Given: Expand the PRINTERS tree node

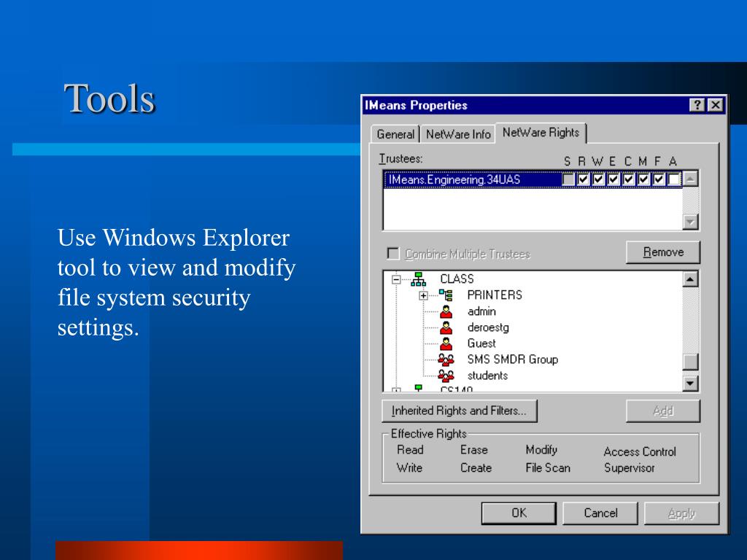Looking at the screenshot, I should point(423,296).
